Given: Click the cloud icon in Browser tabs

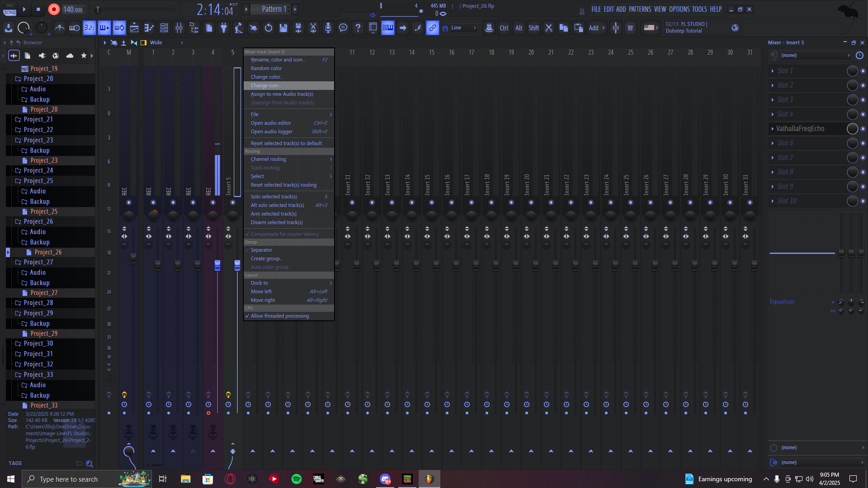Looking at the screenshot, I should tap(70, 56).
